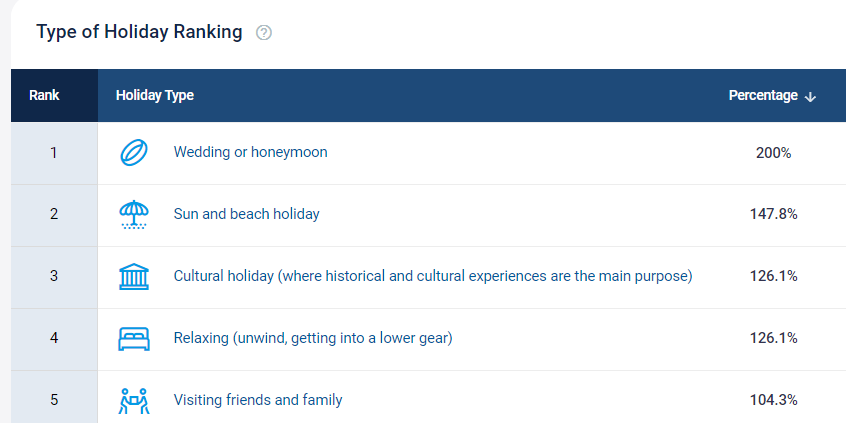Open the Wedding or honeymoon link
Screen dimensions: 846x423
(250, 152)
